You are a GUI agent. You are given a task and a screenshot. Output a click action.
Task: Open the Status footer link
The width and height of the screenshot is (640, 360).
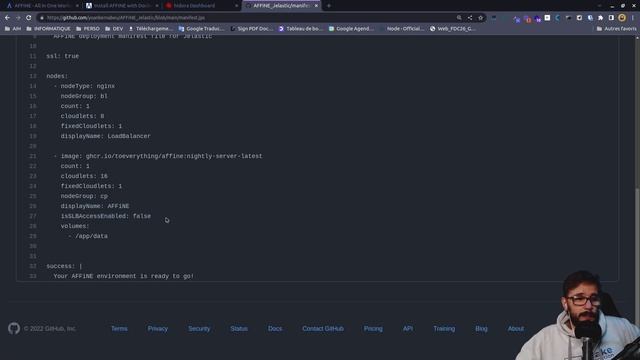coord(239,329)
